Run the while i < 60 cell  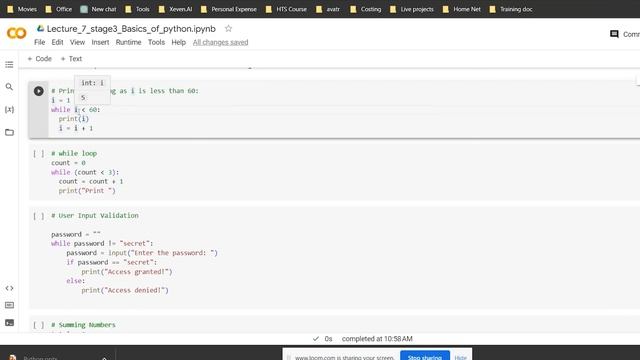click(x=39, y=91)
